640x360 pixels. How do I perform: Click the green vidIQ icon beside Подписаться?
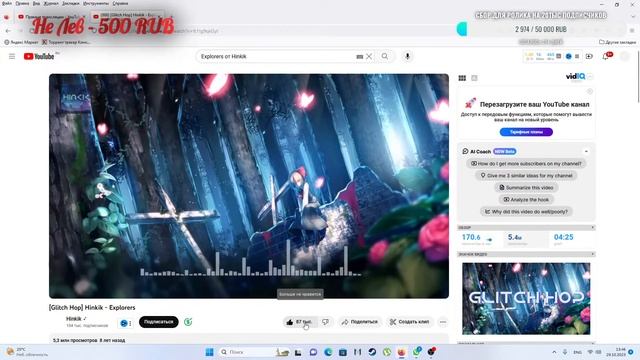tap(188, 322)
